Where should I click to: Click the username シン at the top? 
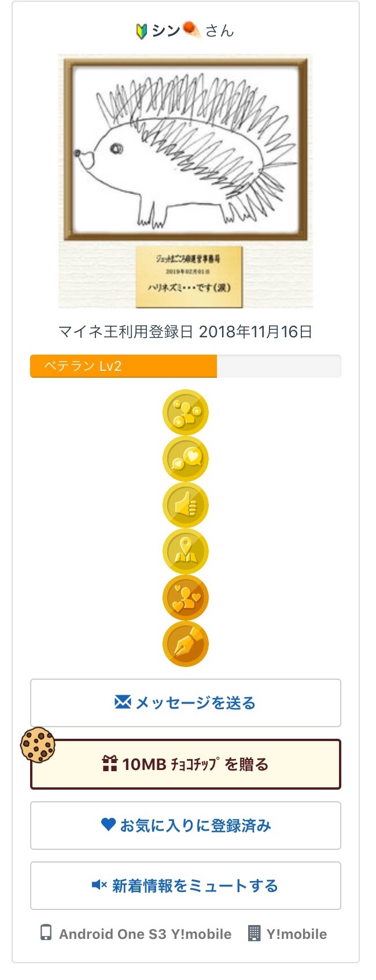point(167,31)
